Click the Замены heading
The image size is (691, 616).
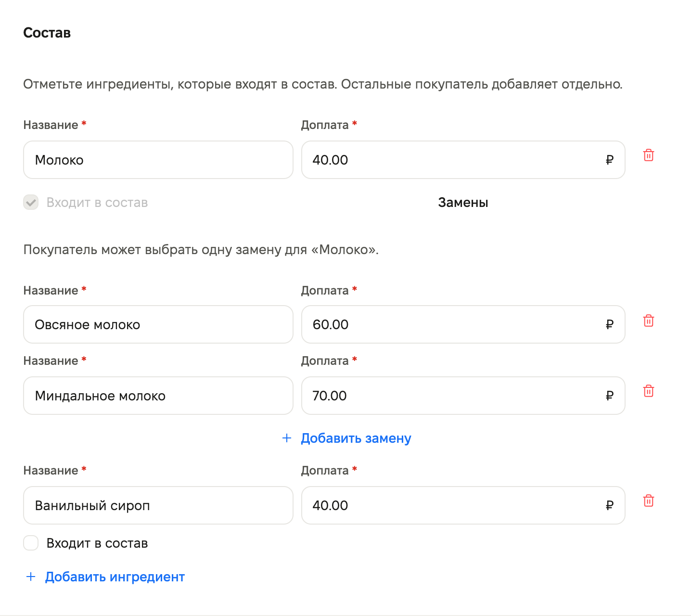[463, 203]
